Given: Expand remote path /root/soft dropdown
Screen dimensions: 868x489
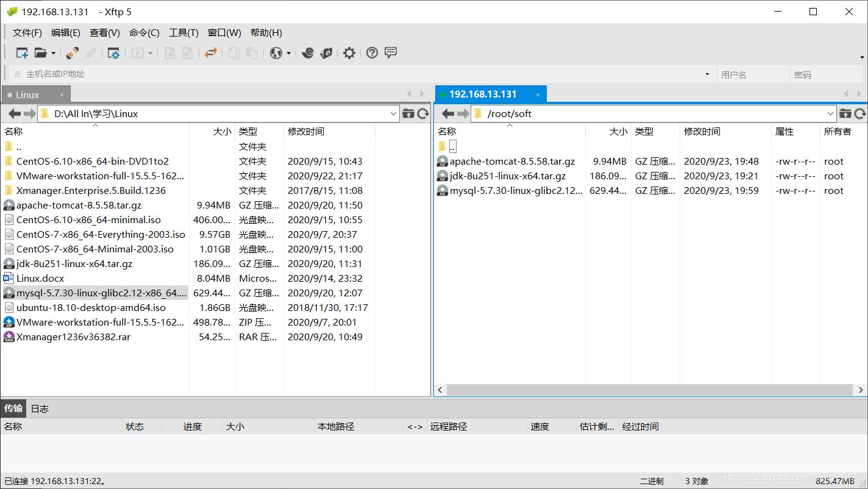Looking at the screenshot, I should point(831,114).
